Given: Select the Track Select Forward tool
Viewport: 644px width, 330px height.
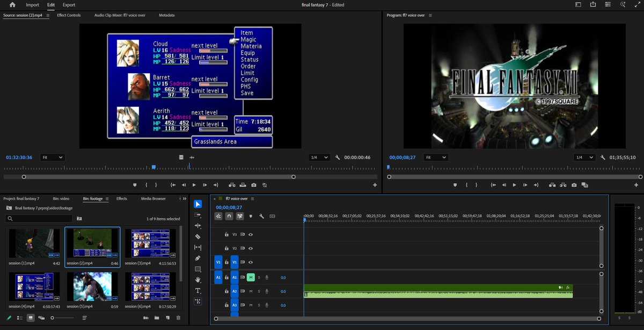Looking at the screenshot, I should point(197,215).
